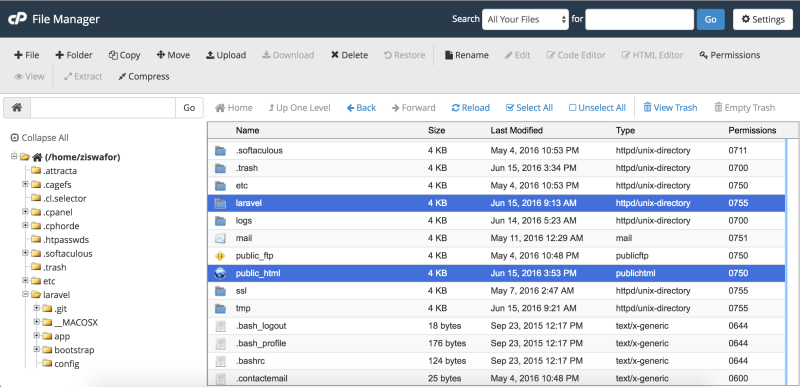The image size is (800, 387).
Task: Select the ssl folder row
Action: 496,291
